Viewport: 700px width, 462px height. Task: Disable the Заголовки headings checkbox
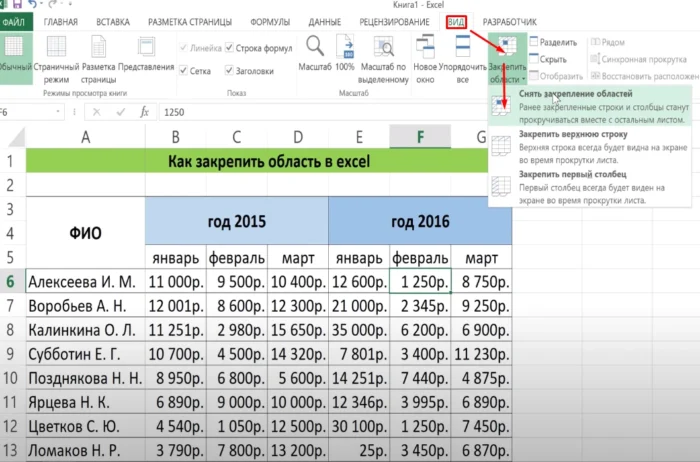231,71
